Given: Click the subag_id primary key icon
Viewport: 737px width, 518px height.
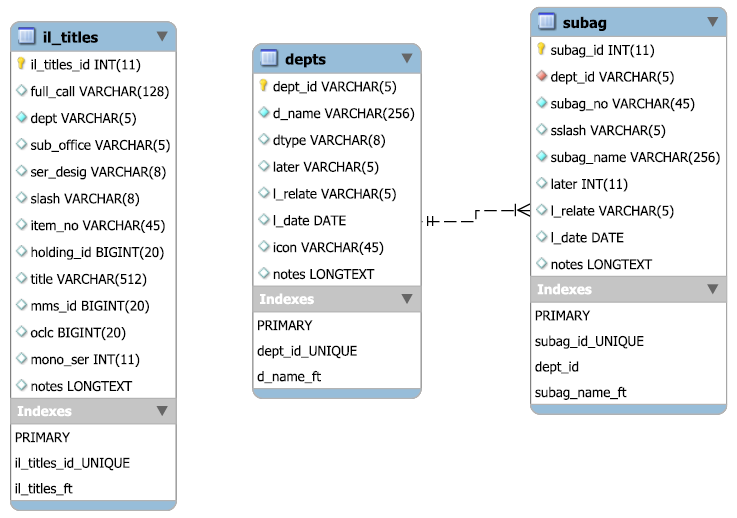Looking at the screenshot, I should tap(541, 49).
